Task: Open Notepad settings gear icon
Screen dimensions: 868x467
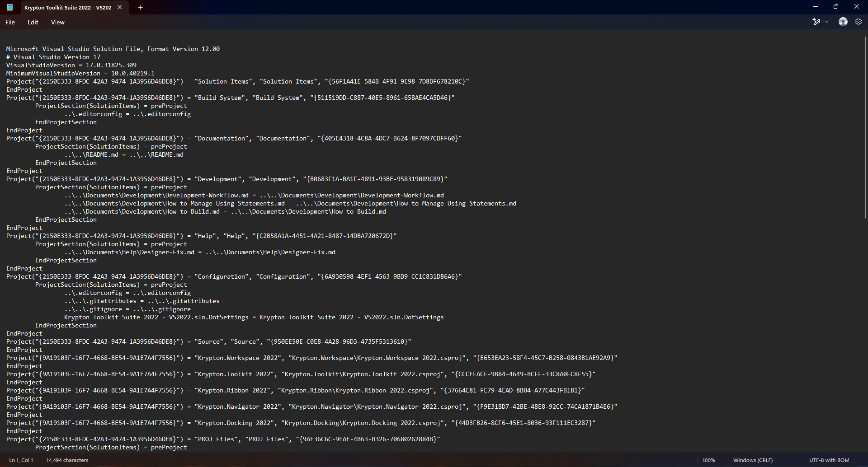Action: (859, 22)
